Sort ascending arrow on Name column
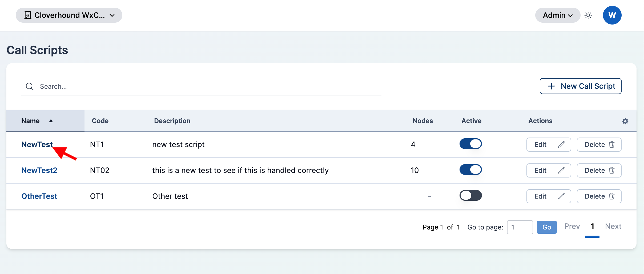 pos(51,121)
